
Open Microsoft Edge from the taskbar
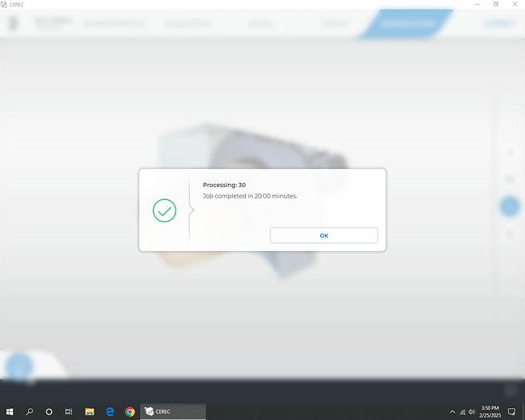[x=110, y=412]
